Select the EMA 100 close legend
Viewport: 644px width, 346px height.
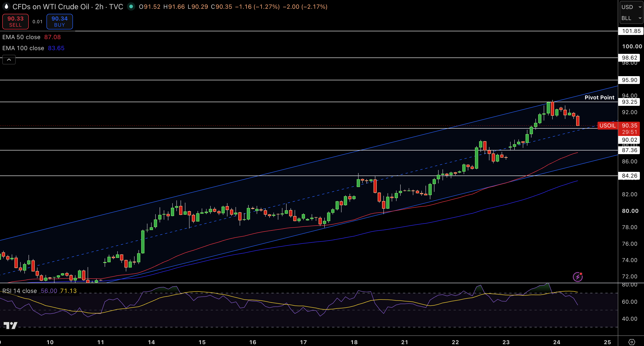pyautogui.click(x=23, y=48)
